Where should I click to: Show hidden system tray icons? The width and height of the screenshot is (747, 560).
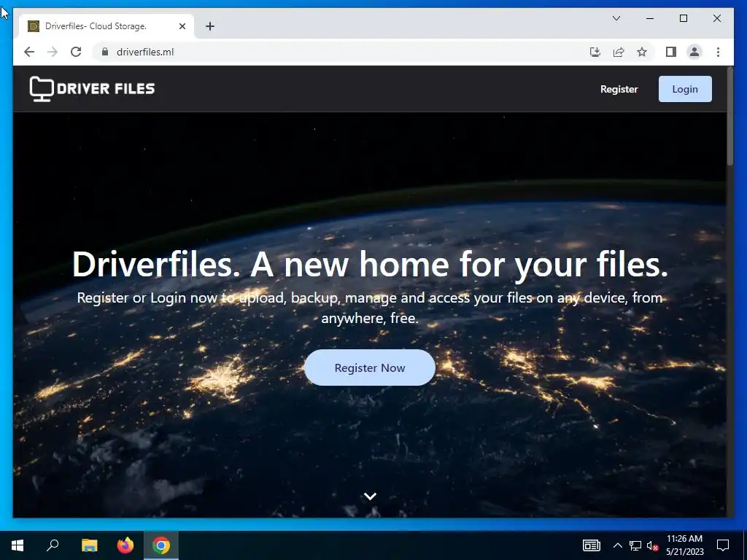tap(617, 545)
